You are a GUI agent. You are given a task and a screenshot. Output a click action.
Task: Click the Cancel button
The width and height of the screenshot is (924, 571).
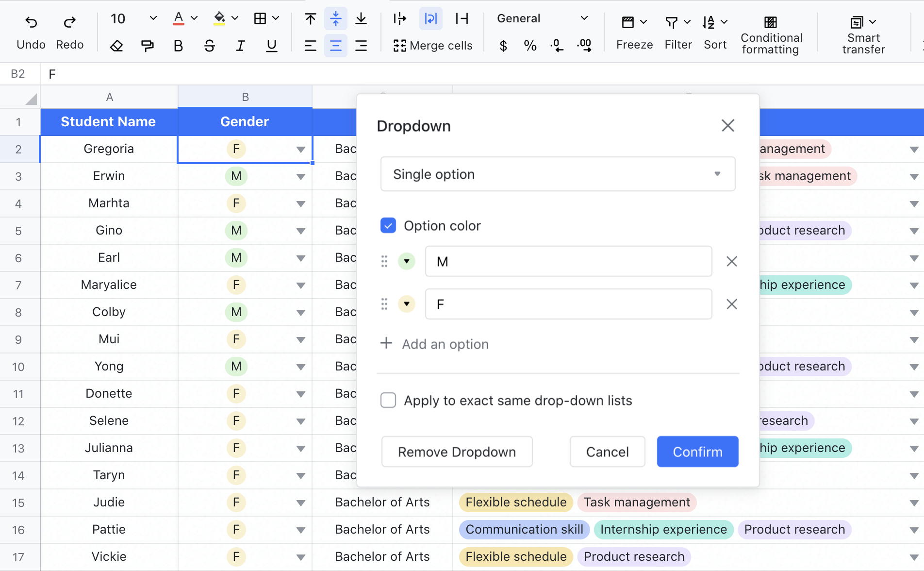coord(607,452)
